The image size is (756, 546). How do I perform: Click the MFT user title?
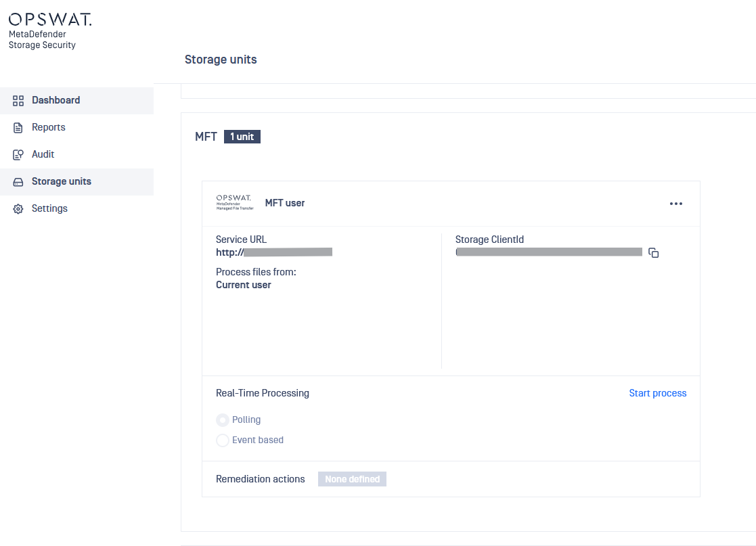285,204
